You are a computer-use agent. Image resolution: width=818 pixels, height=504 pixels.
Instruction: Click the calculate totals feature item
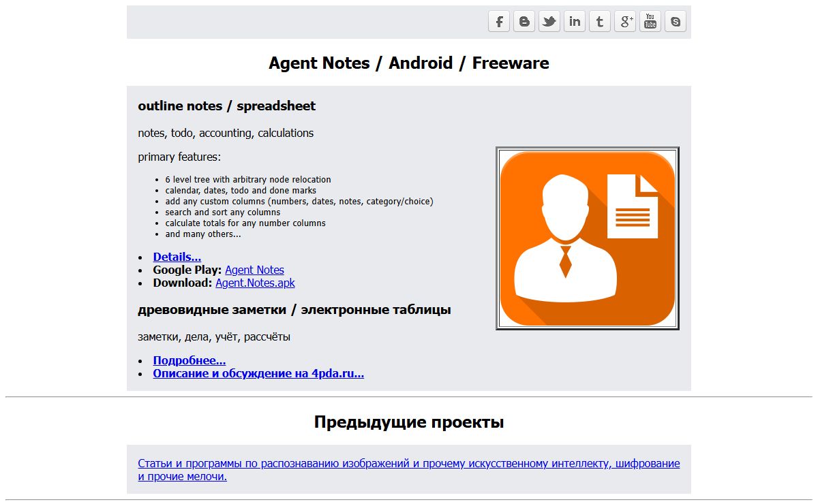pyautogui.click(x=245, y=223)
